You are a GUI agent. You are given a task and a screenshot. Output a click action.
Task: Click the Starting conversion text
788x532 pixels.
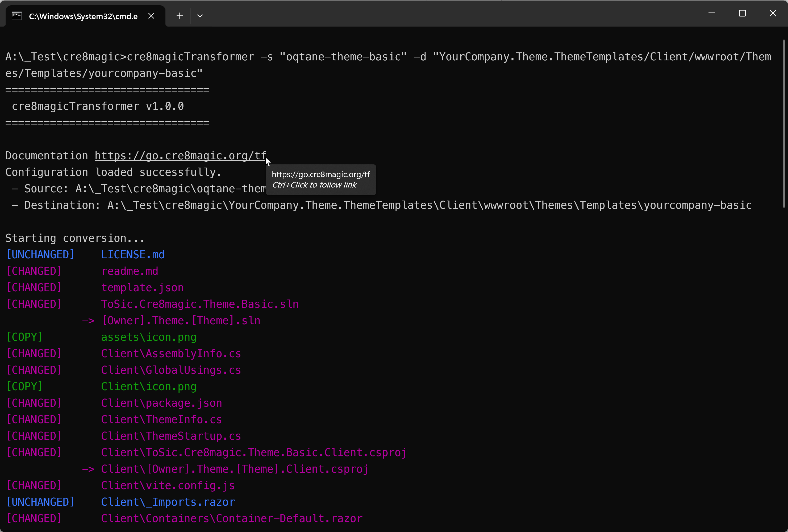pos(75,238)
